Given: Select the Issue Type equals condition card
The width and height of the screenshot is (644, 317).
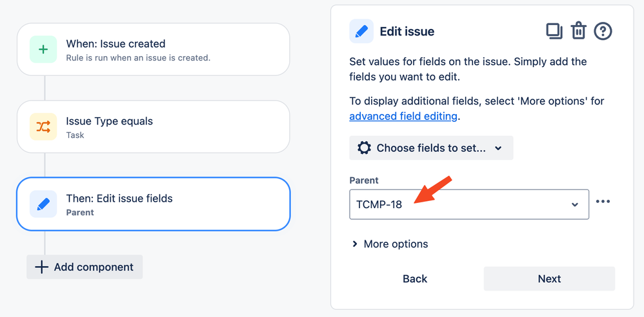Looking at the screenshot, I should (153, 127).
